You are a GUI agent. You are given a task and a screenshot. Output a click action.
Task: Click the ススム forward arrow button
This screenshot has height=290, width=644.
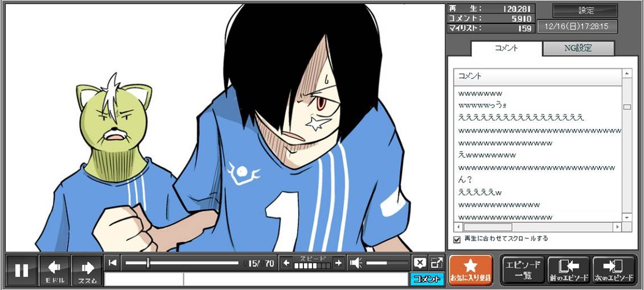[x=87, y=270]
